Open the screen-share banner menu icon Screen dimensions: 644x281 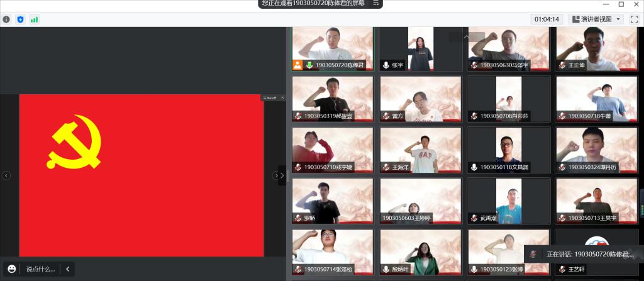click(x=375, y=3)
